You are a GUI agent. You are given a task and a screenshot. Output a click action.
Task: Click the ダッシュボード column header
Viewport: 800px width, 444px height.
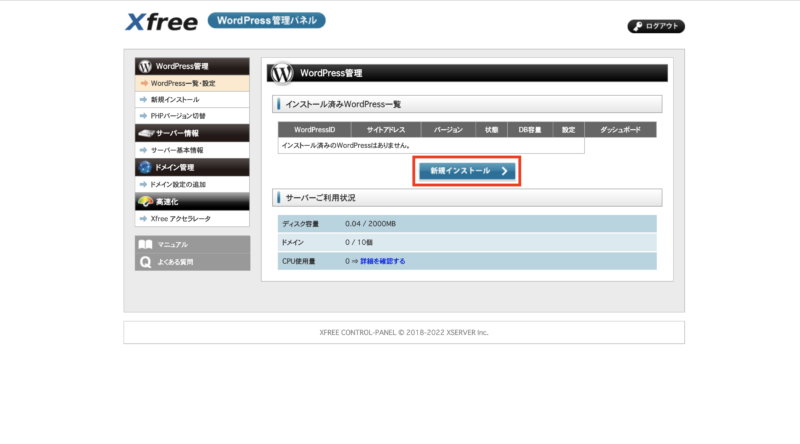(620, 130)
